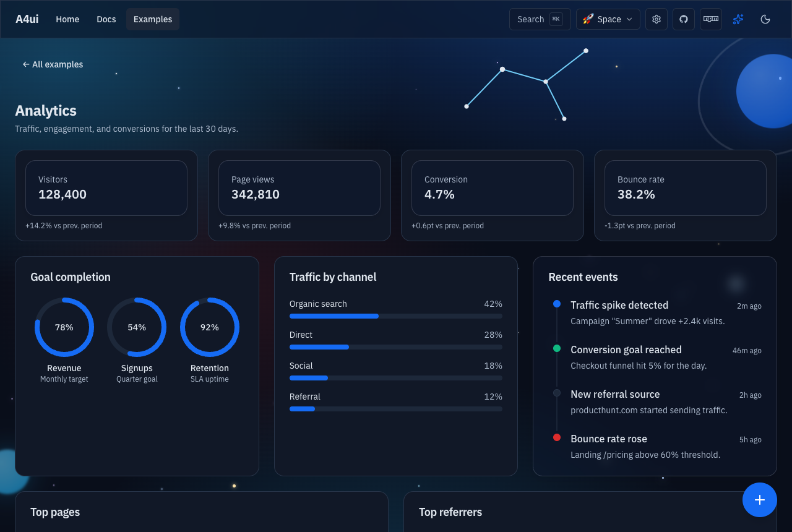
Task: Click the Direct traffic progress bar
Action: pyautogui.click(x=396, y=347)
